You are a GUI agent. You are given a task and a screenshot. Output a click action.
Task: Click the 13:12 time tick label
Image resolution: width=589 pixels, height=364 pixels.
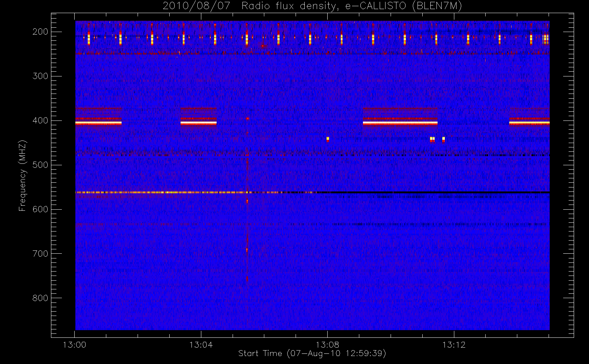(x=454, y=345)
